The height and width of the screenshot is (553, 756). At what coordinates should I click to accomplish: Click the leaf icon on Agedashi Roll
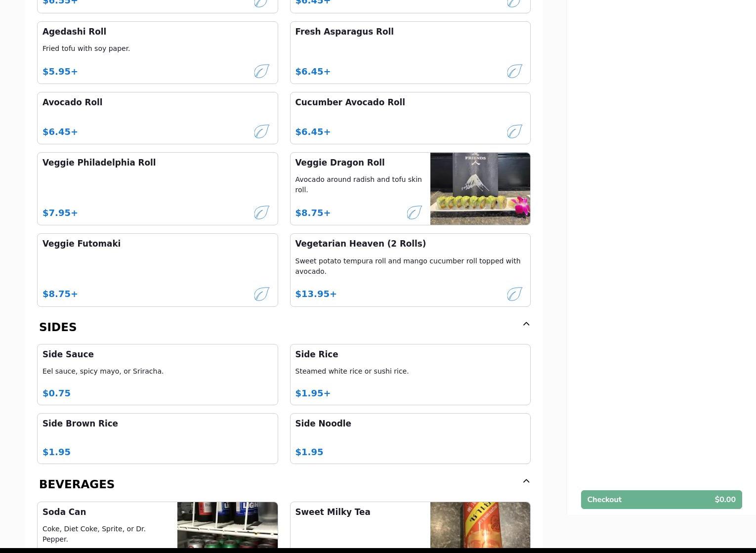click(x=262, y=71)
